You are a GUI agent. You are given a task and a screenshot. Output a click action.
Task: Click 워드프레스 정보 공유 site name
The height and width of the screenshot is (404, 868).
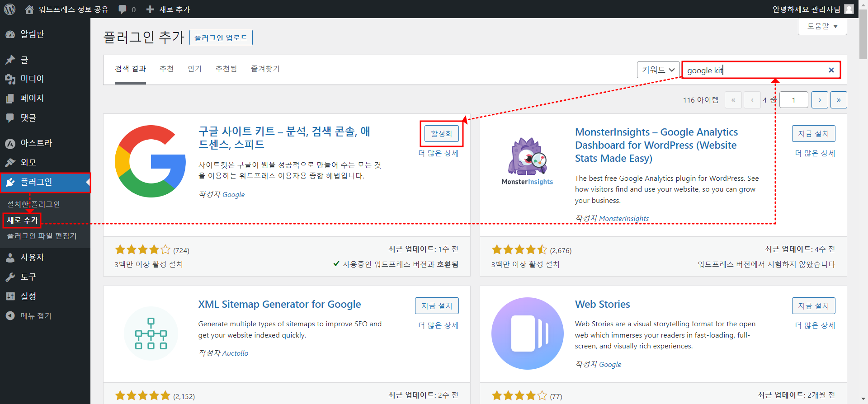coord(73,9)
